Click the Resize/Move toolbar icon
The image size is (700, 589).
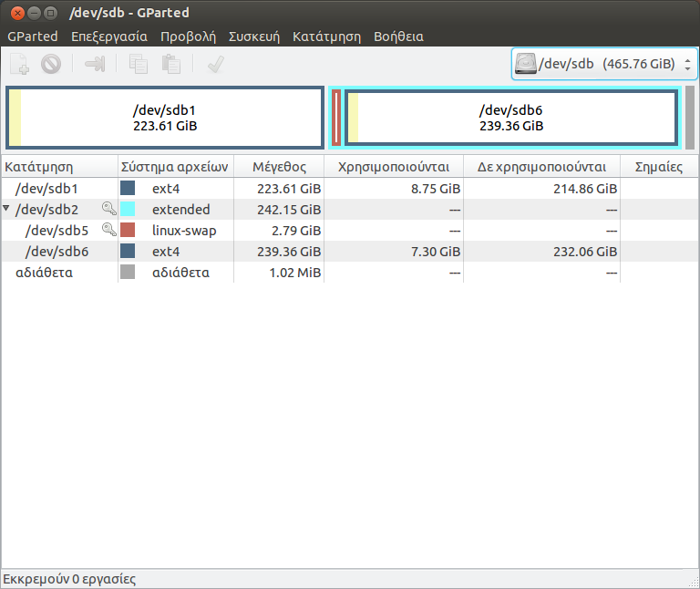95,64
